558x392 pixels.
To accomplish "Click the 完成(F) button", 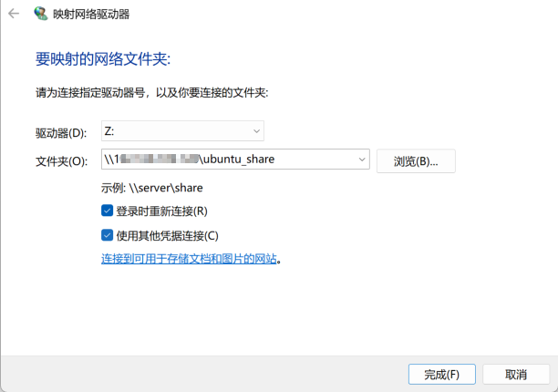I will coord(441,374).
